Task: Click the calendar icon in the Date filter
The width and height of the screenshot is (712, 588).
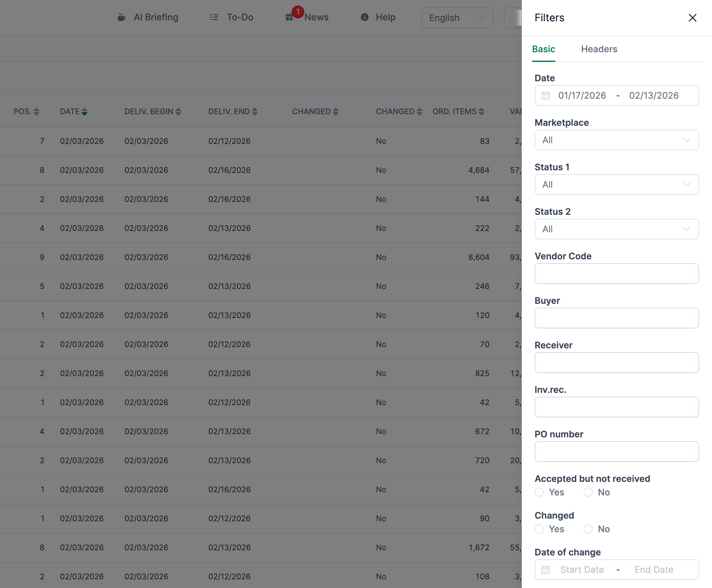Action: point(545,96)
